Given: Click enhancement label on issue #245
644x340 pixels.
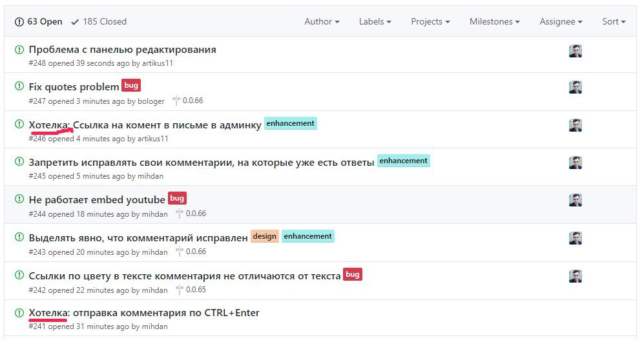Looking at the screenshot, I should 403,161.
